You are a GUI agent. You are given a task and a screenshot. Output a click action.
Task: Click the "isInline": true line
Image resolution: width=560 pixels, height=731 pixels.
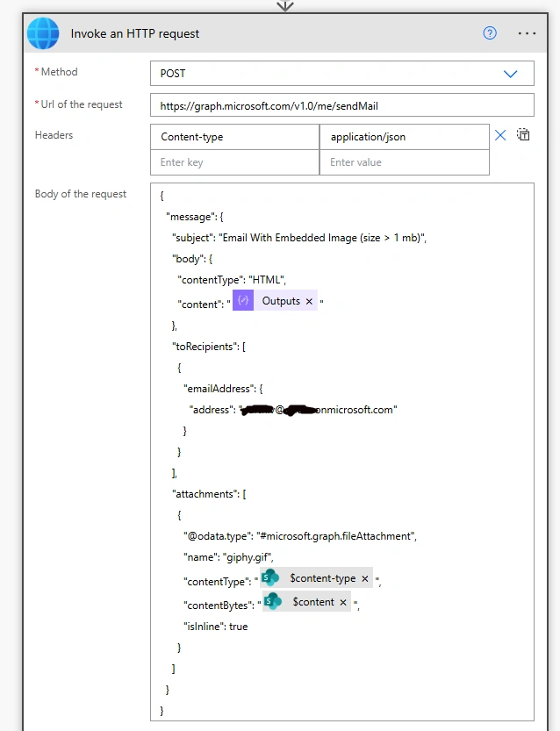click(215, 627)
